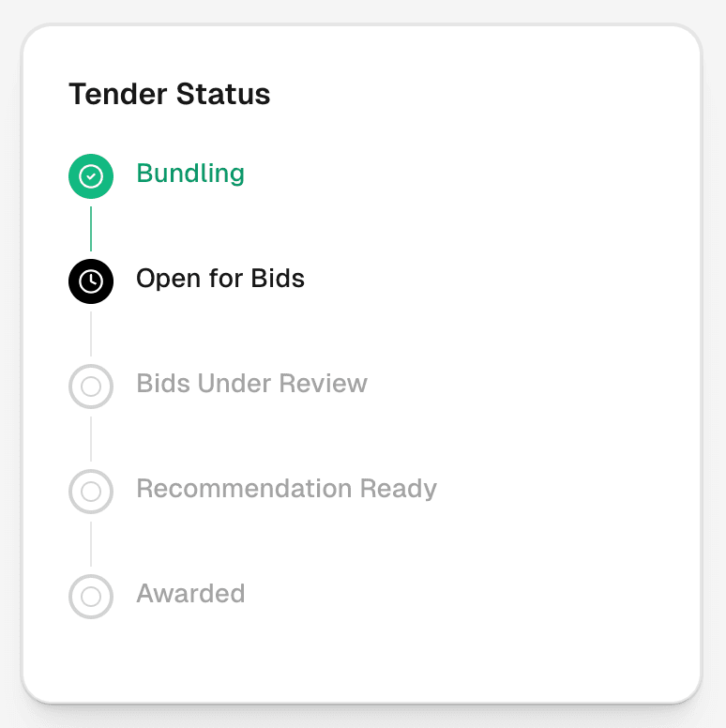Click the green Bundling checkmark icon
Viewport: 726px width, 728px height.
pos(91,176)
